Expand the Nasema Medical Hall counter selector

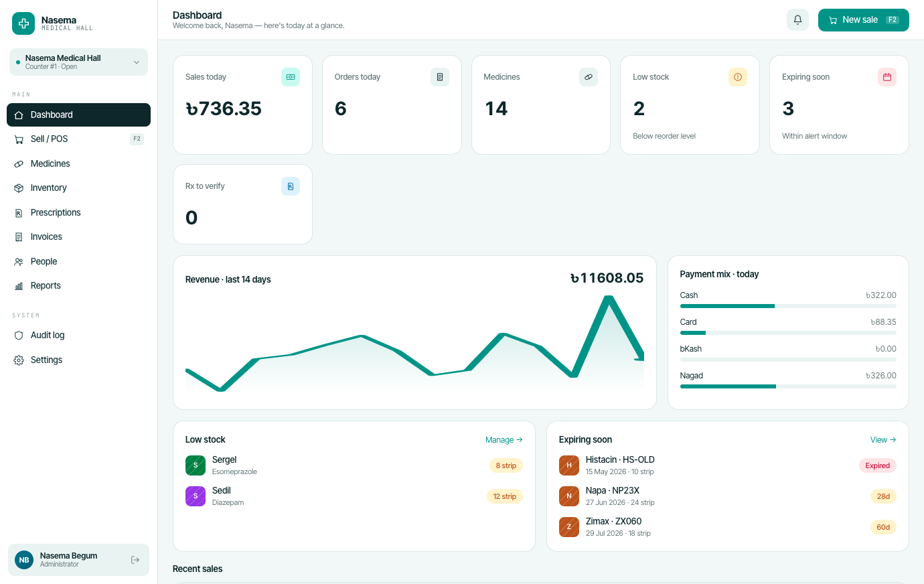click(x=78, y=62)
